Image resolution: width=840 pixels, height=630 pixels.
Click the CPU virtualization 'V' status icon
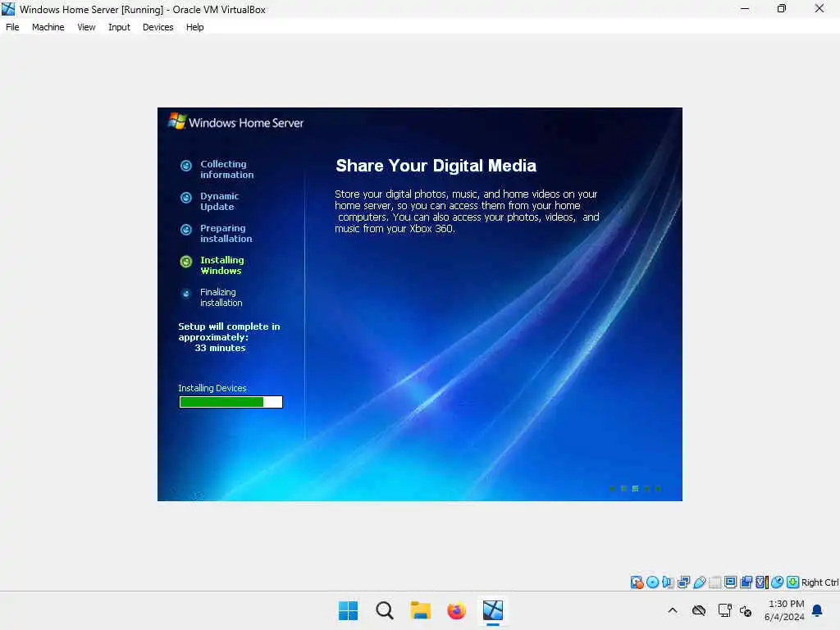(761, 582)
